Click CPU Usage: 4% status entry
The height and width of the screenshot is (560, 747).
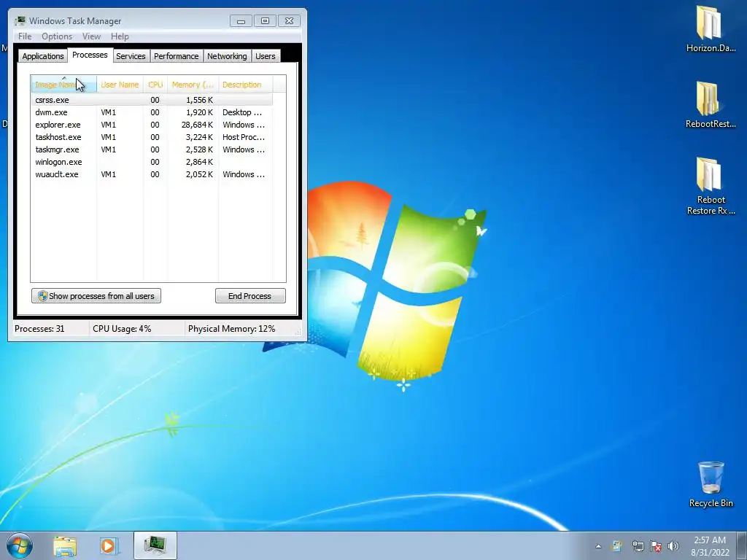(x=122, y=329)
